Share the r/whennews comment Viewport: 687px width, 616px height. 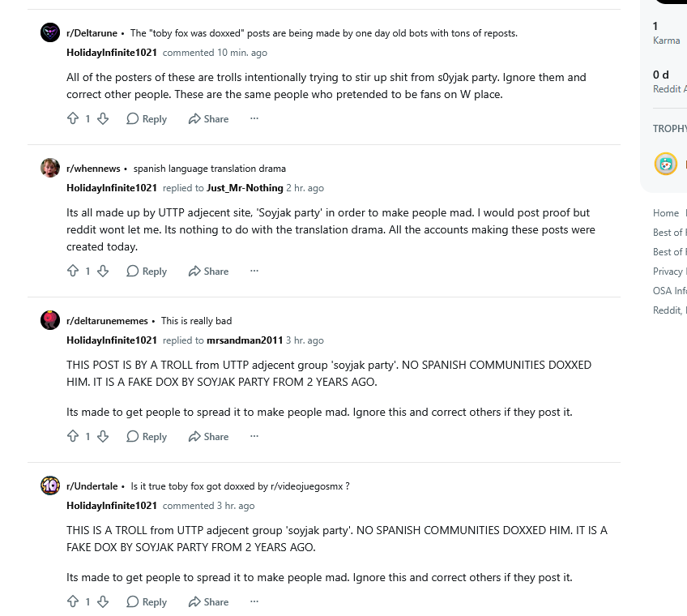click(208, 272)
